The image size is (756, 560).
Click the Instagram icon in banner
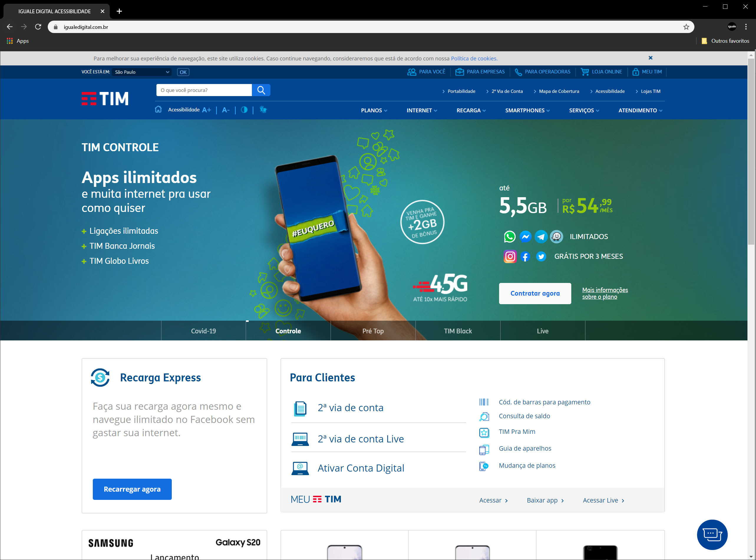[510, 257]
